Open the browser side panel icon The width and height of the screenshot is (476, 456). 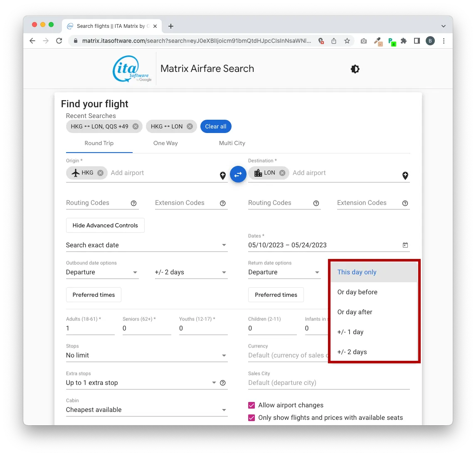[417, 41]
